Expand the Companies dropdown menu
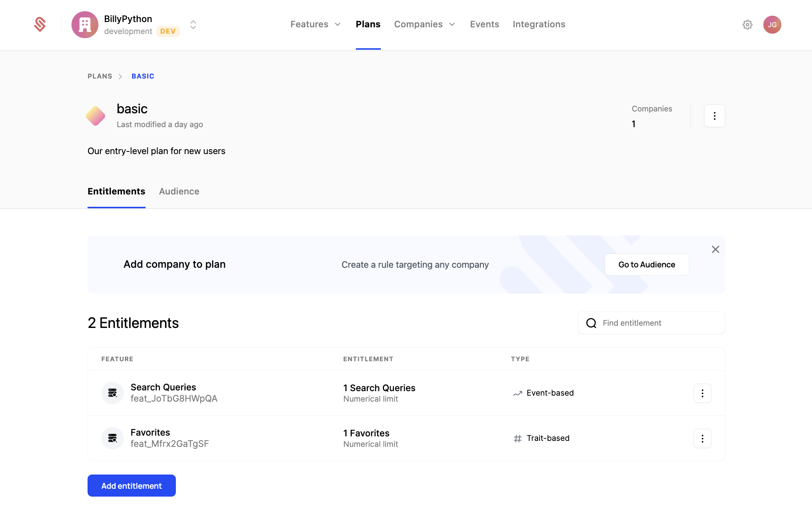The height and width of the screenshot is (531, 812). pyautogui.click(x=424, y=24)
